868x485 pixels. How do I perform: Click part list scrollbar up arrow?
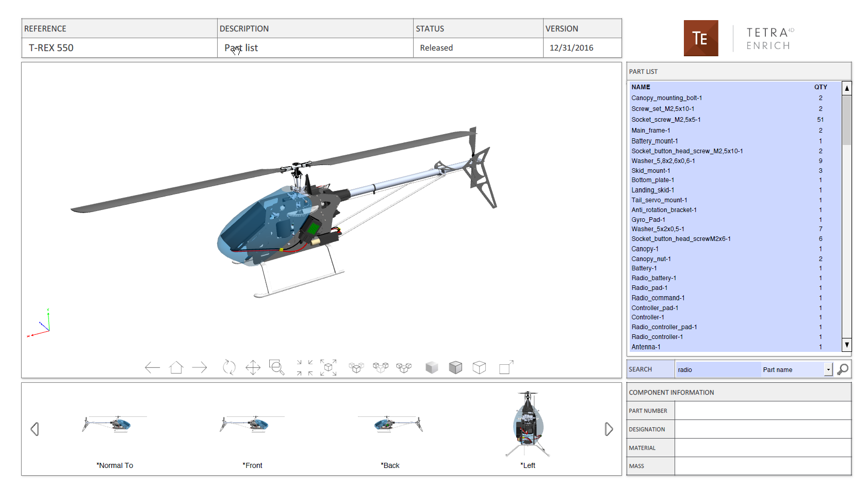[847, 88]
